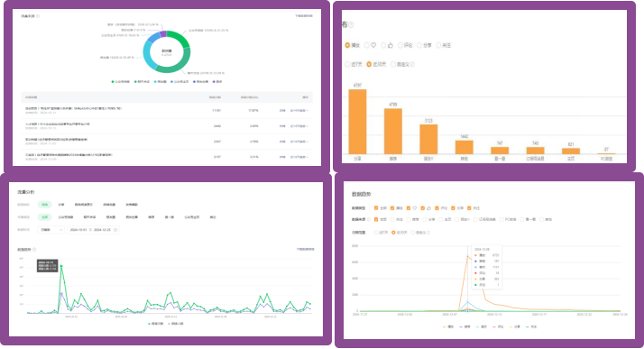Click the help icon beside 自定义 above bar chart
The height and width of the screenshot is (349, 644).
(412, 64)
